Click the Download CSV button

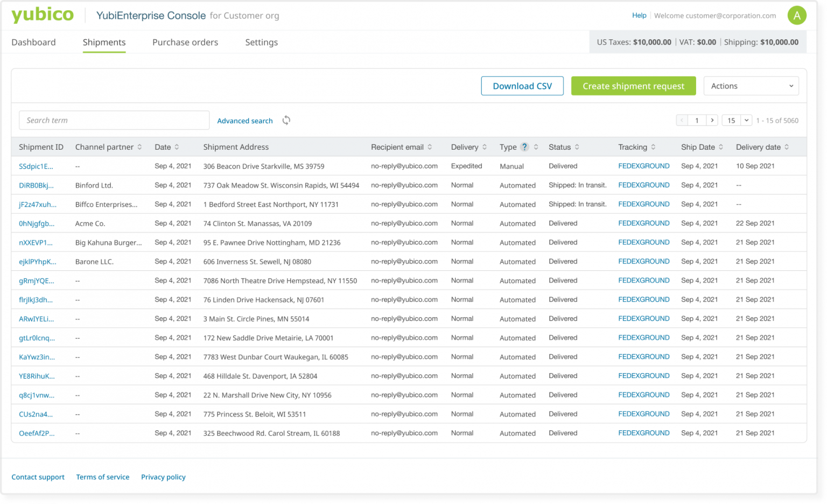coord(522,86)
